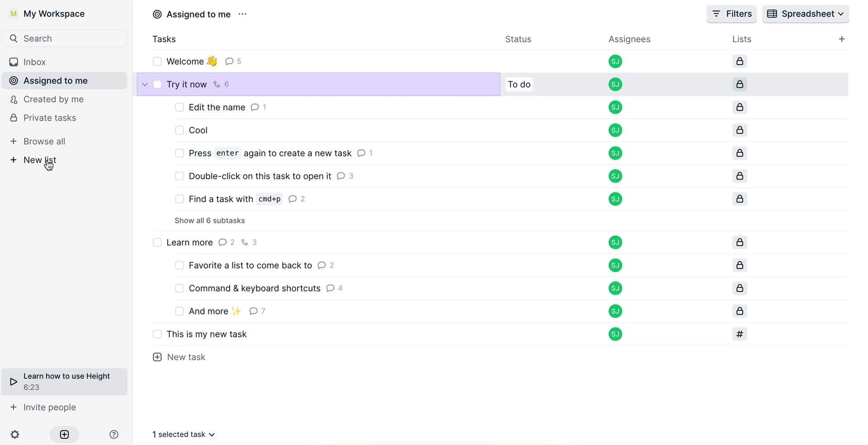Click SJ assignee avatar on Cool row
The height and width of the screenshot is (445, 868).
coord(615,130)
